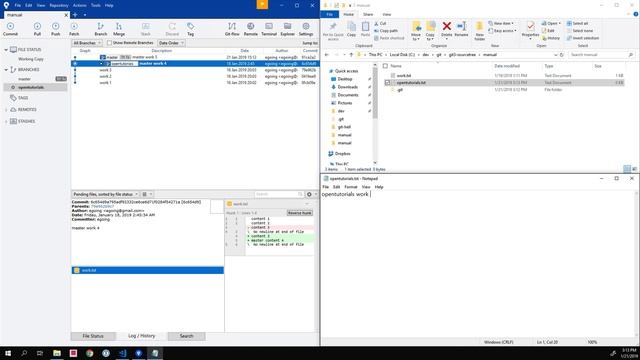The height and width of the screenshot is (360, 640).
Task: Switch to the Share tab in Explorer
Action: [368, 14]
